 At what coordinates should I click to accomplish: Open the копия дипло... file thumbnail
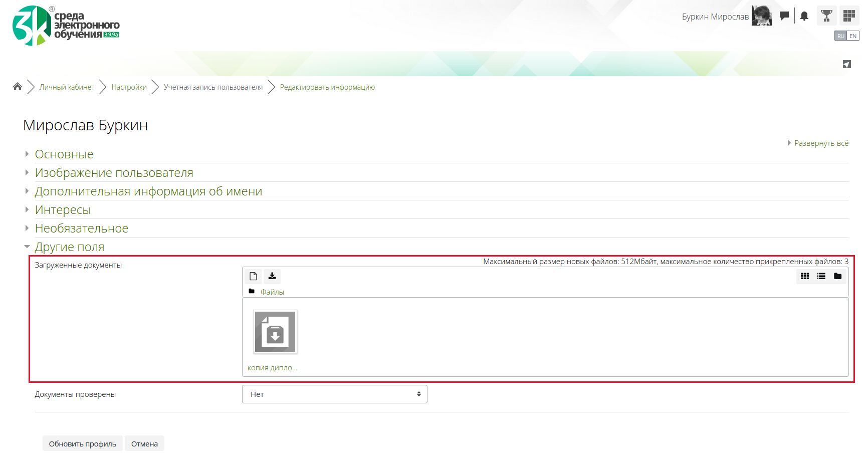pos(275,332)
